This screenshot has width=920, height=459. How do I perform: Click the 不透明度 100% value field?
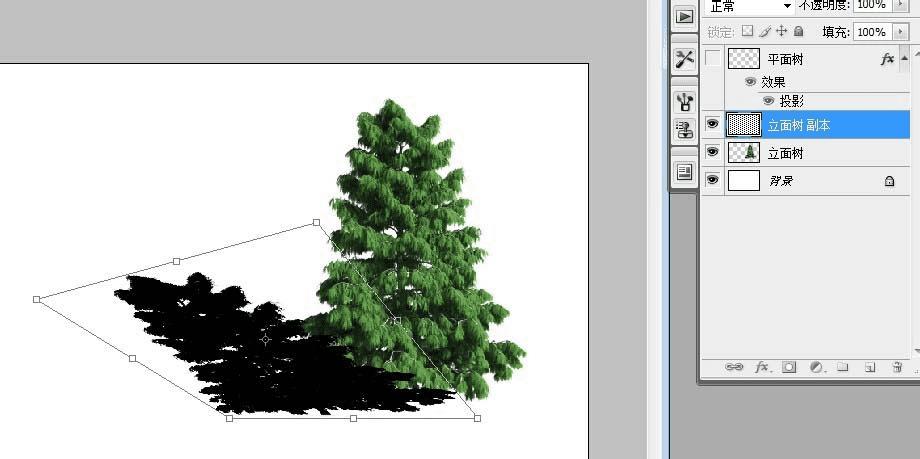tap(872, 5)
